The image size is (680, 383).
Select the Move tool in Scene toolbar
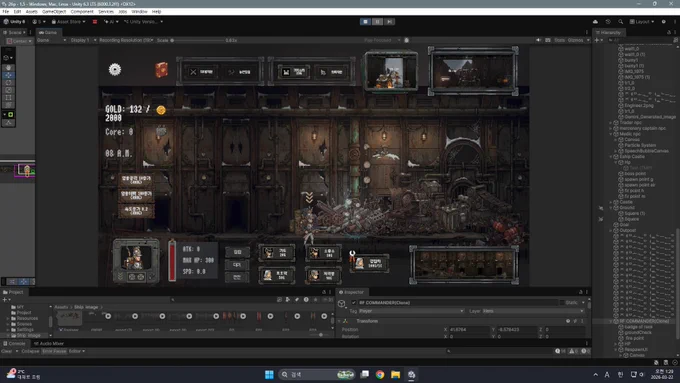click(x=8, y=75)
